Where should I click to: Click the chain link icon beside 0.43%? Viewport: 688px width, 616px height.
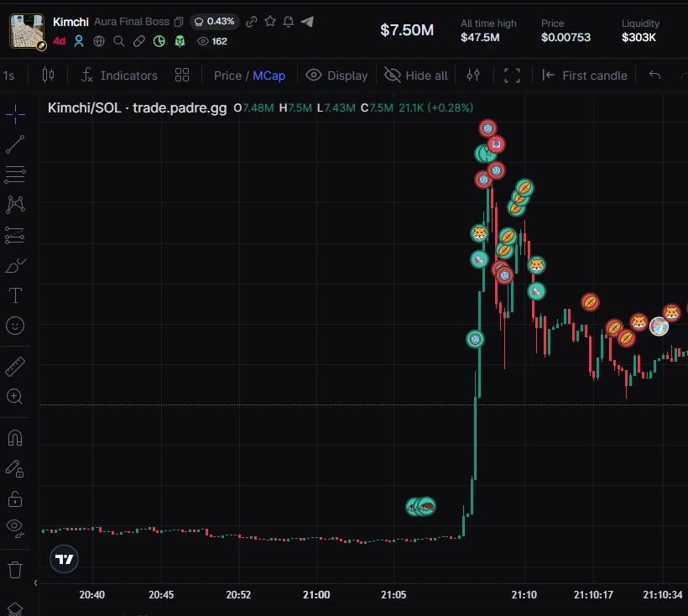coord(252,22)
